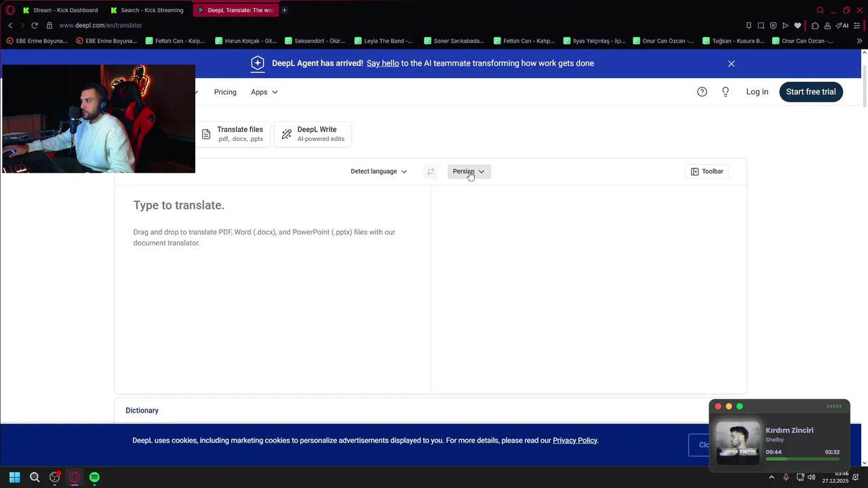This screenshot has width=868, height=488.
Task: Open the browser profile account icon
Action: click(x=827, y=26)
